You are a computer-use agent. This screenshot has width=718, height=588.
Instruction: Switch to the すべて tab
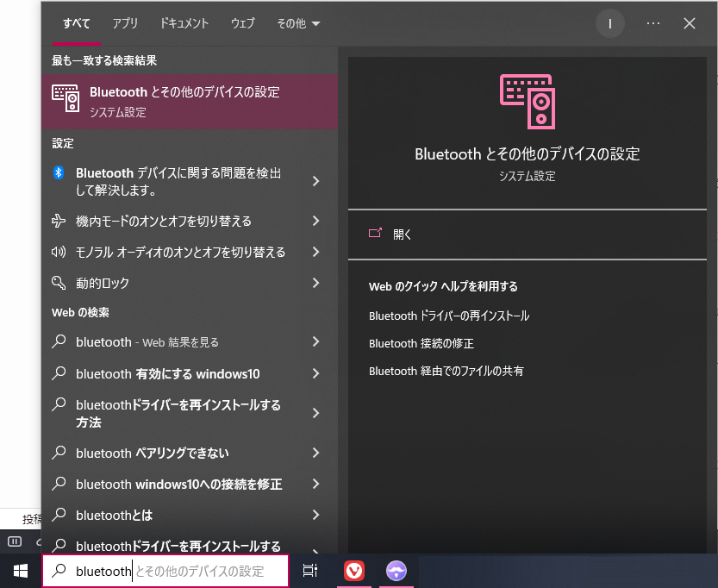pos(77,23)
